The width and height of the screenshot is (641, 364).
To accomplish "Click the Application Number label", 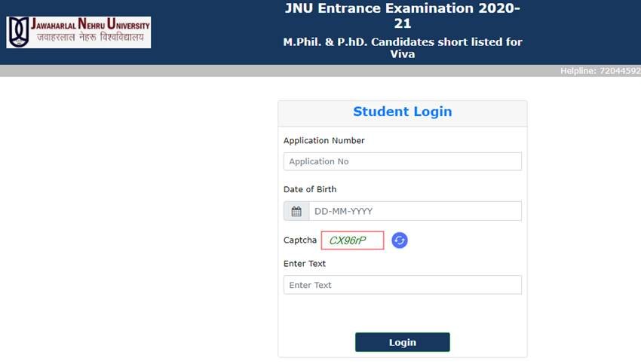I will point(324,140).
